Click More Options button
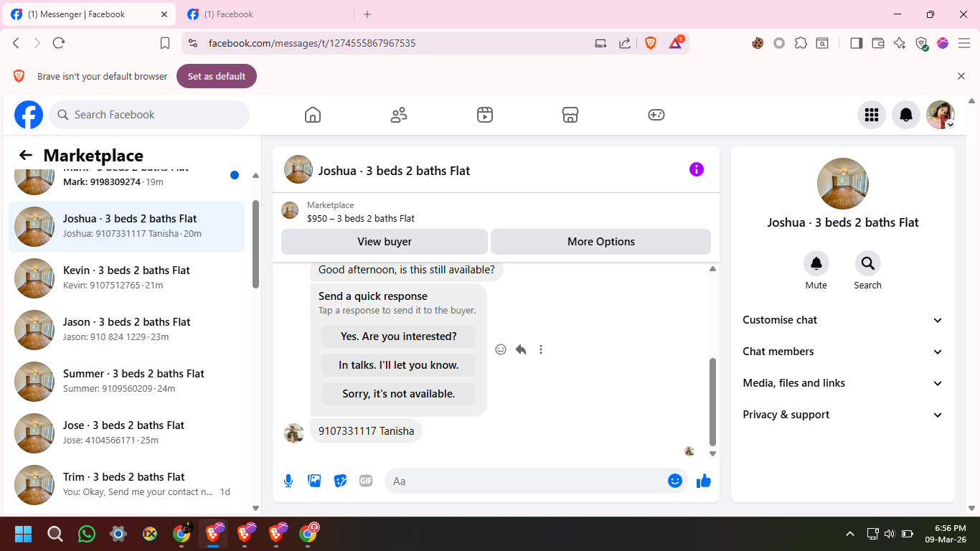This screenshot has width=980, height=551. point(601,242)
